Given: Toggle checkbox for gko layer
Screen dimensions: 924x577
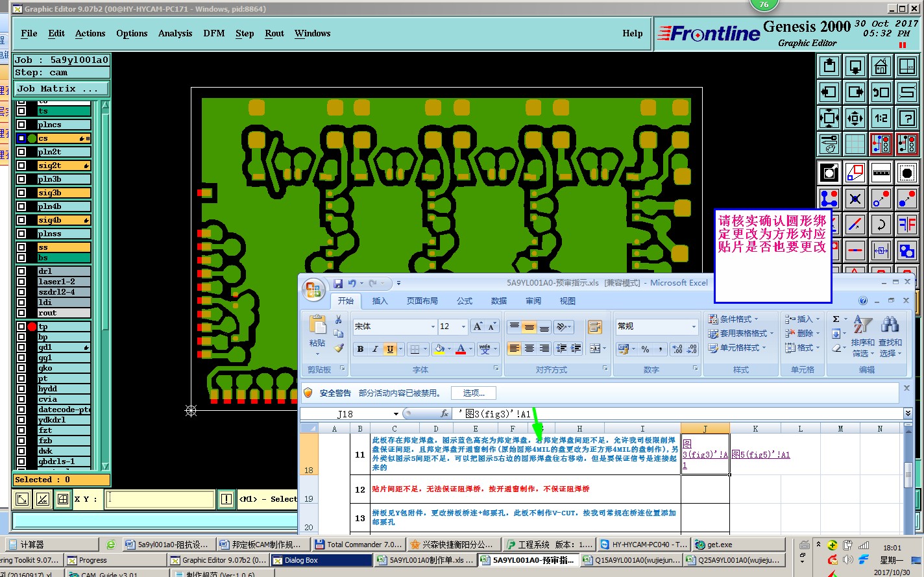Looking at the screenshot, I should coord(21,368).
